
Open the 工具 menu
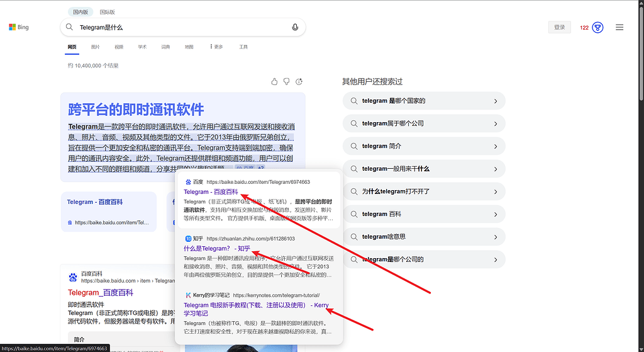tap(243, 47)
